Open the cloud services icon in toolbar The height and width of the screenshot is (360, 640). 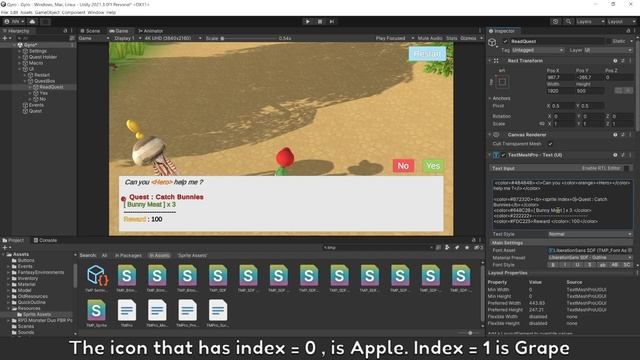click(x=33, y=22)
